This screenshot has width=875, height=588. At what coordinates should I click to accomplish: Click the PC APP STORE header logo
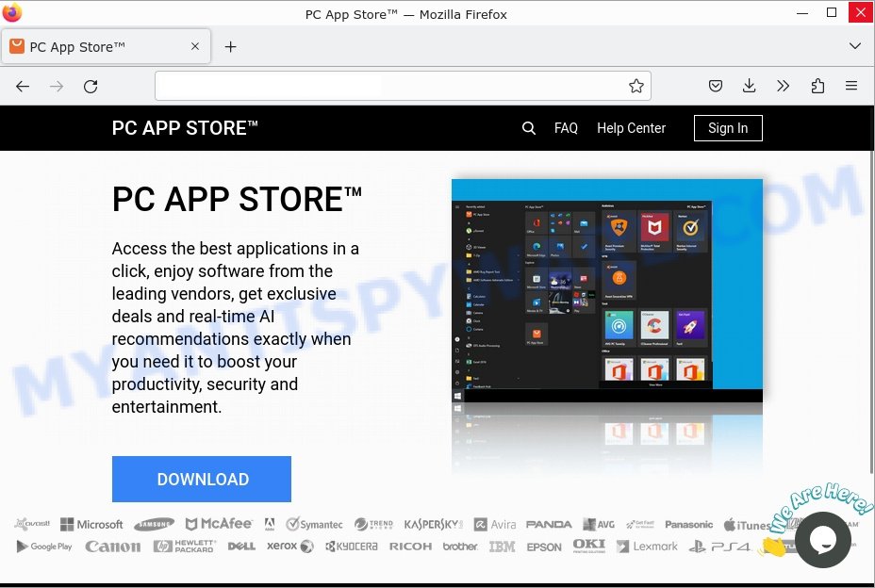click(x=185, y=128)
